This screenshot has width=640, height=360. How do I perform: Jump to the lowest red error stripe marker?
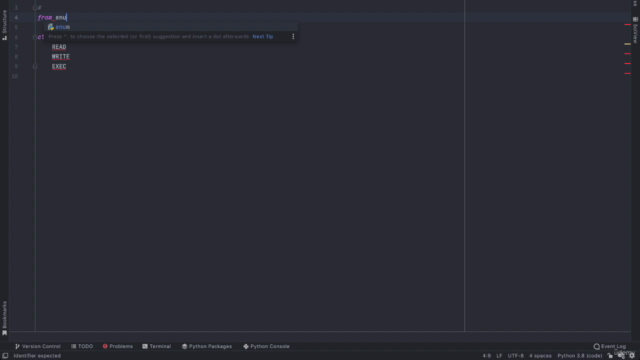point(627,73)
